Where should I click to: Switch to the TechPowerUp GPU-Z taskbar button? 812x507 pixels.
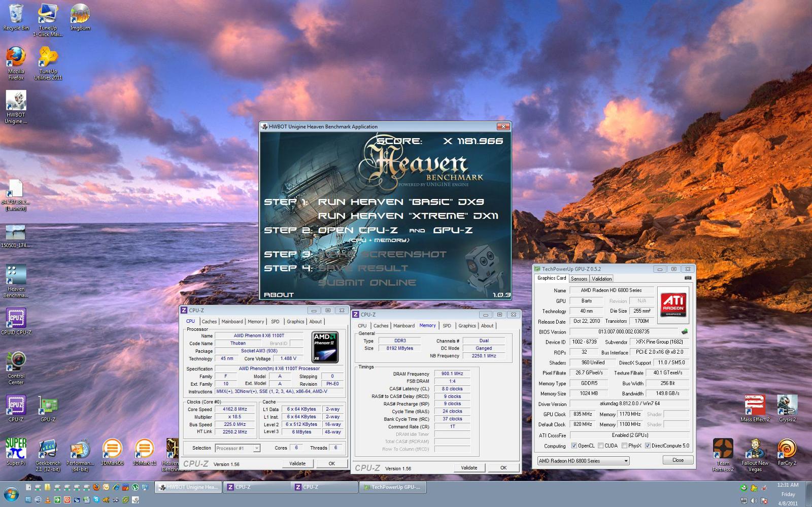[392, 487]
